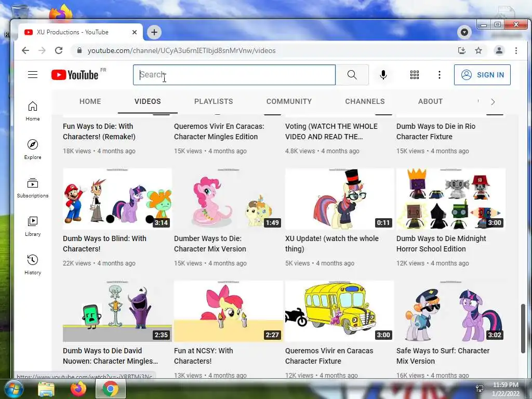532x399 pixels.
Task: Click the install app icon in the address bar
Action: (x=461, y=50)
